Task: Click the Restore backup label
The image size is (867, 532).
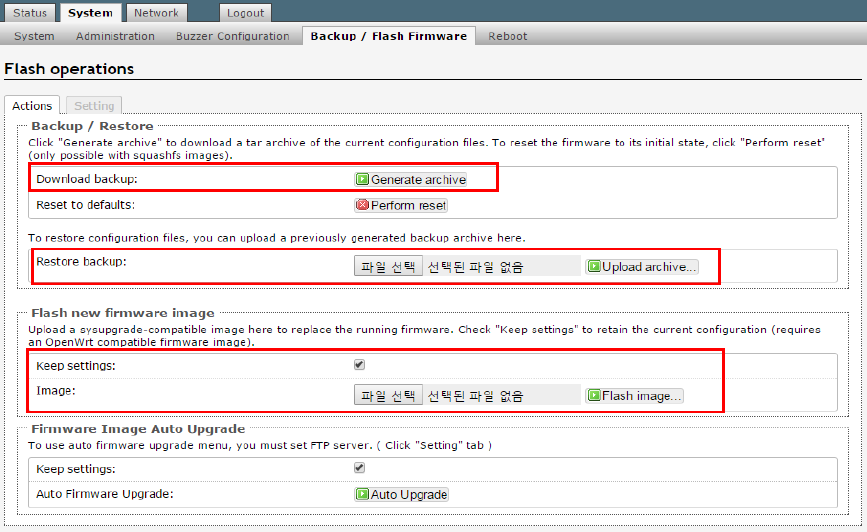Action: [81, 262]
